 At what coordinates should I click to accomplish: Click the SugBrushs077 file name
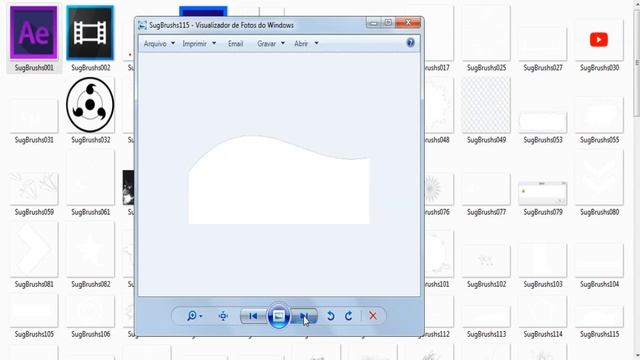[x=486, y=212]
